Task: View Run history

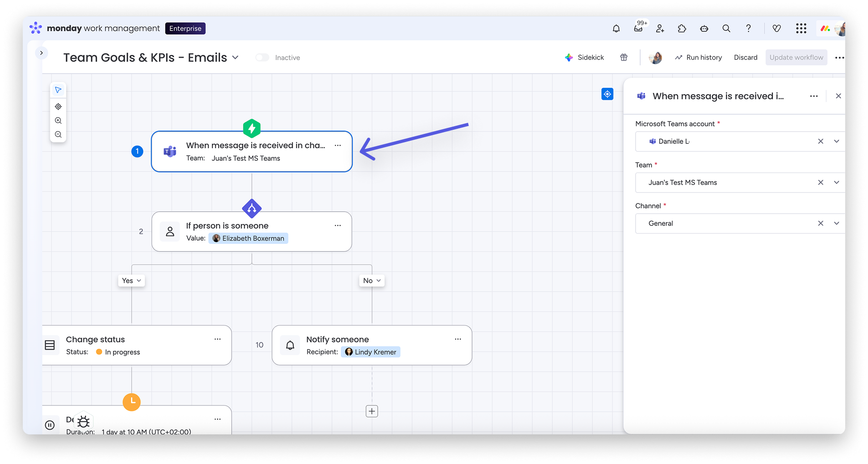Action: pos(699,57)
